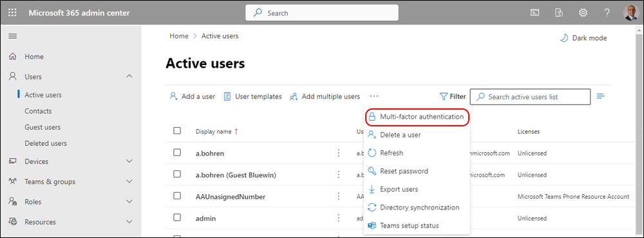Click the Devices icon in sidebar

click(13, 161)
